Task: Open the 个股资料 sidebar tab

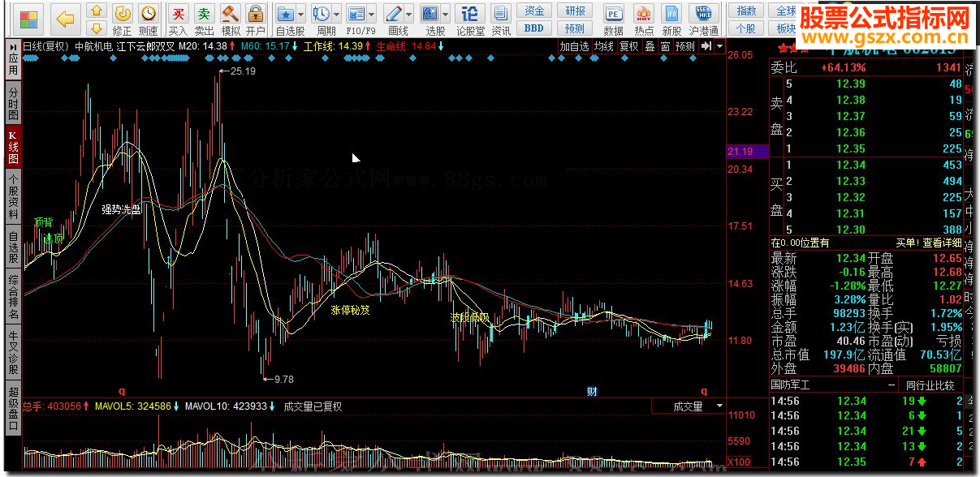Action: coord(12,196)
